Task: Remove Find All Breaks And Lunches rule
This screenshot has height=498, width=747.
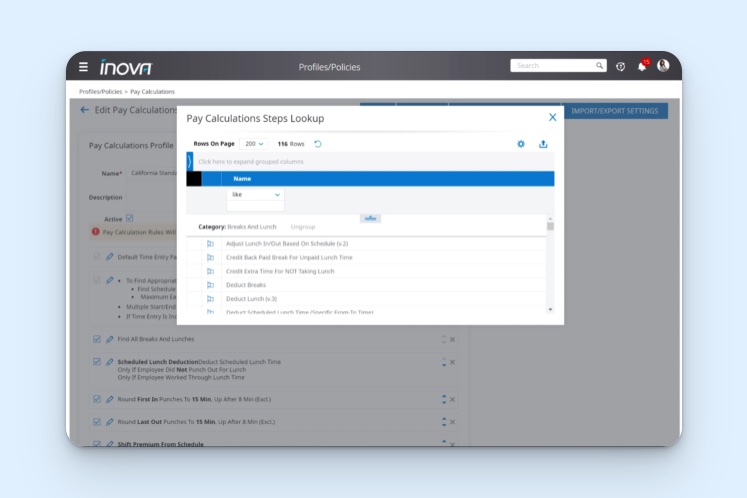Action: (453, 340)
